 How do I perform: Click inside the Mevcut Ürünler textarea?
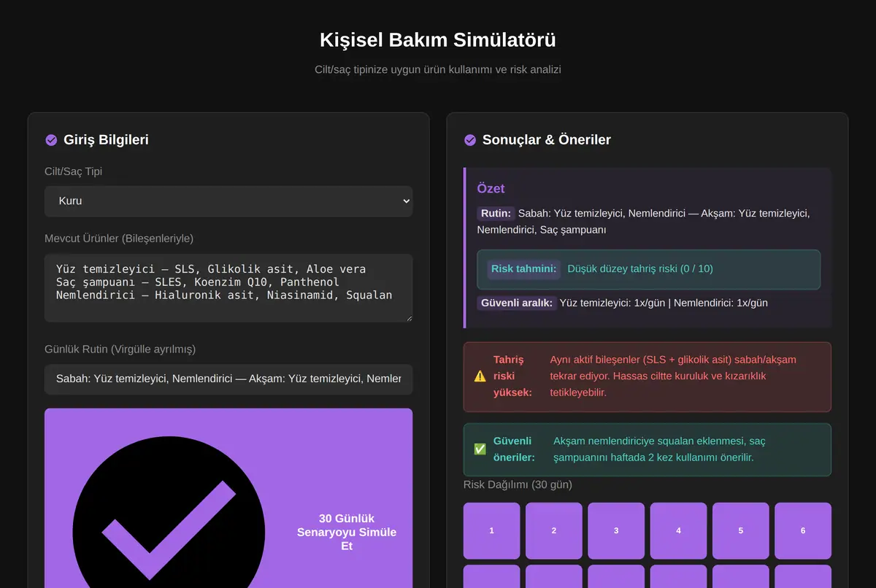[228, 287]
